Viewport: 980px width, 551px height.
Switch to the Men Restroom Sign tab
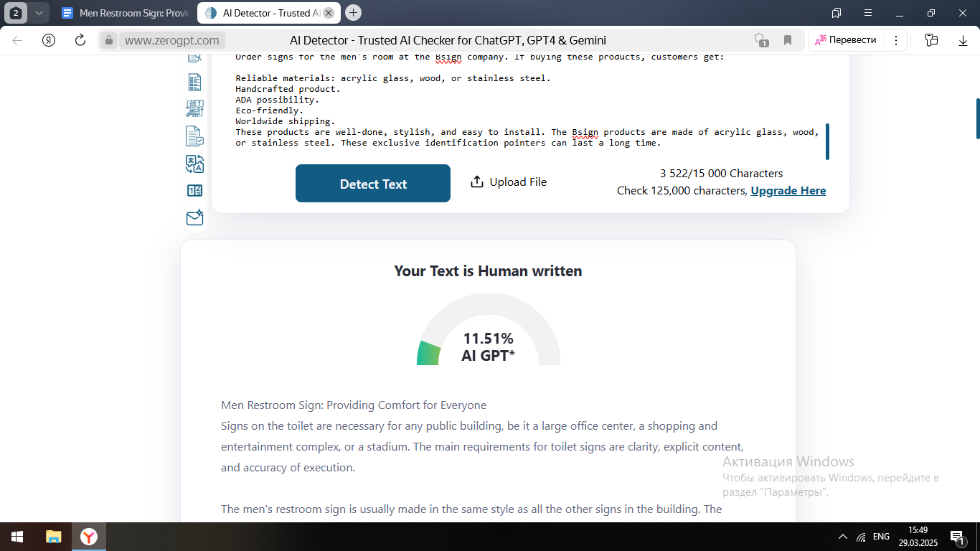point(124,13)
